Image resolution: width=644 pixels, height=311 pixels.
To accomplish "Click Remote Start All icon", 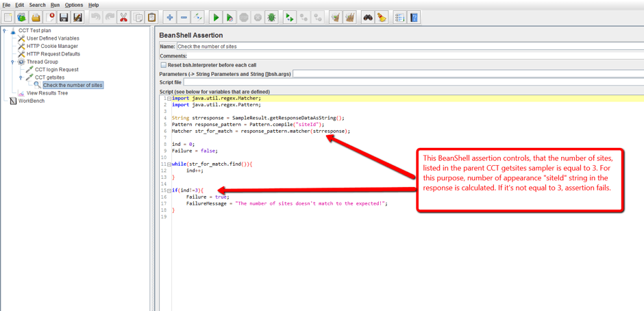I will (x=290, y=18).
